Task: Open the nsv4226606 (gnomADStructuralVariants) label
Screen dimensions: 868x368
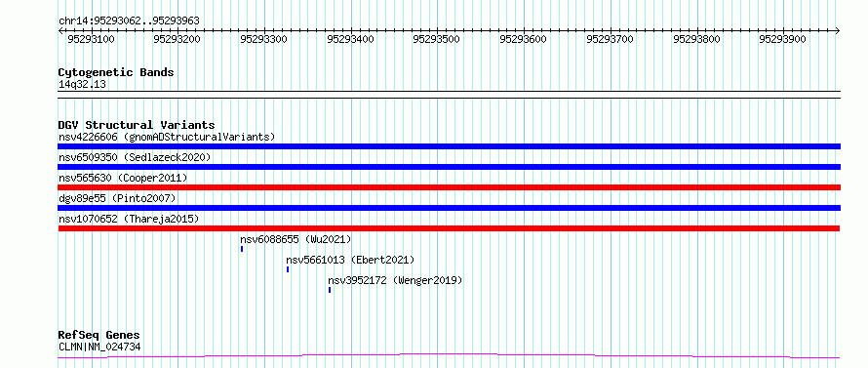Action: click(x=167, y=137)
